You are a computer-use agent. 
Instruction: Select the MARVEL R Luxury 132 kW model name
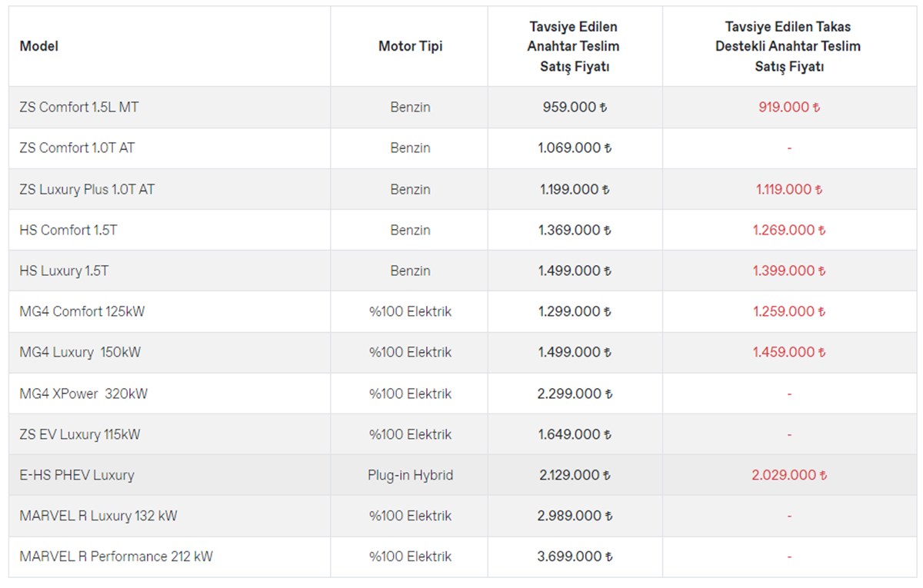(98, 516)
